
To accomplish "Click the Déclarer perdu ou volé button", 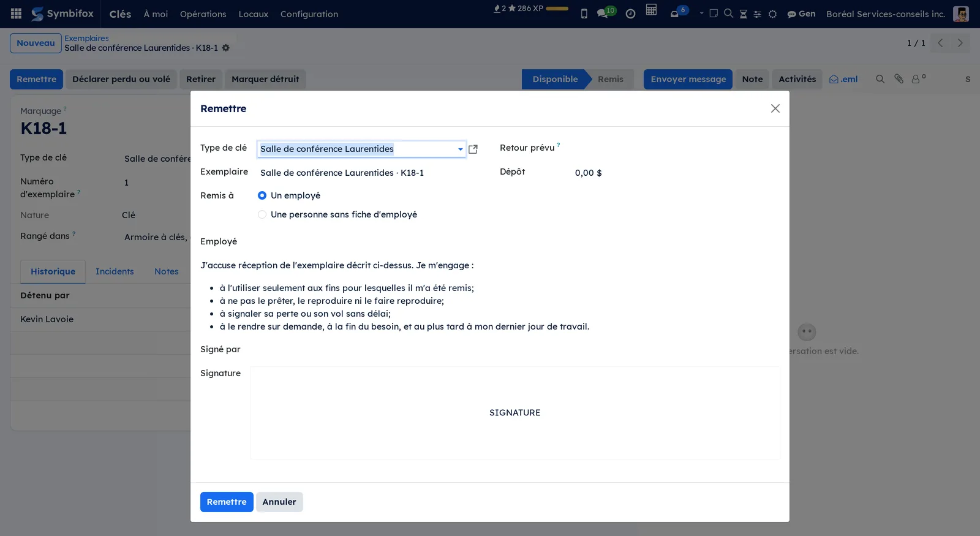I will pos(121,79).
